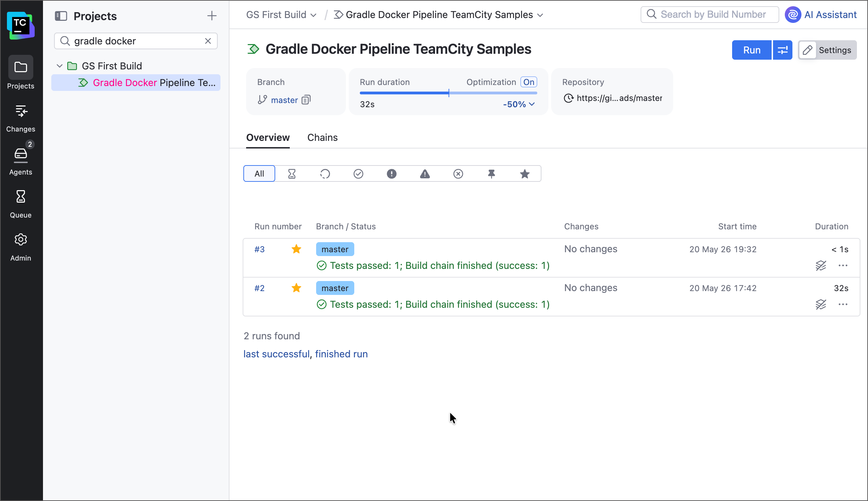Switch to the Chains tab

[x=322, y=138]
